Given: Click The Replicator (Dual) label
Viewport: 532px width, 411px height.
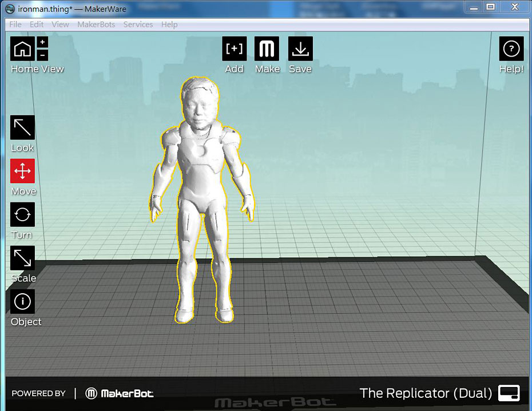Looking at the screenshot, I should (426, 393).
